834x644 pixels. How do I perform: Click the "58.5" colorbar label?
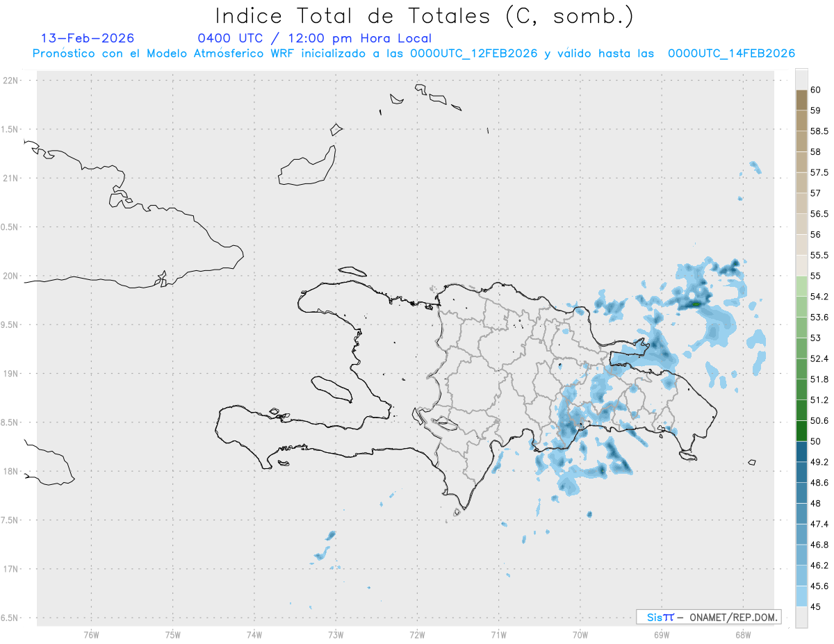click(819, 131)
